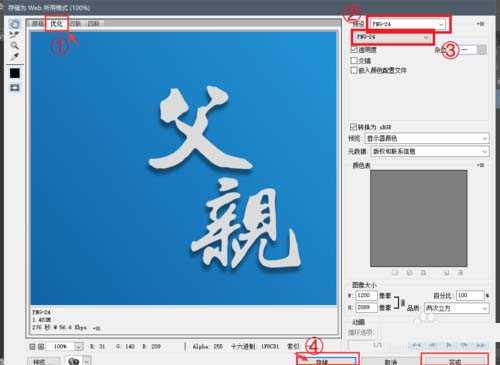Click the new color icon below color table

tap(446, 273)
